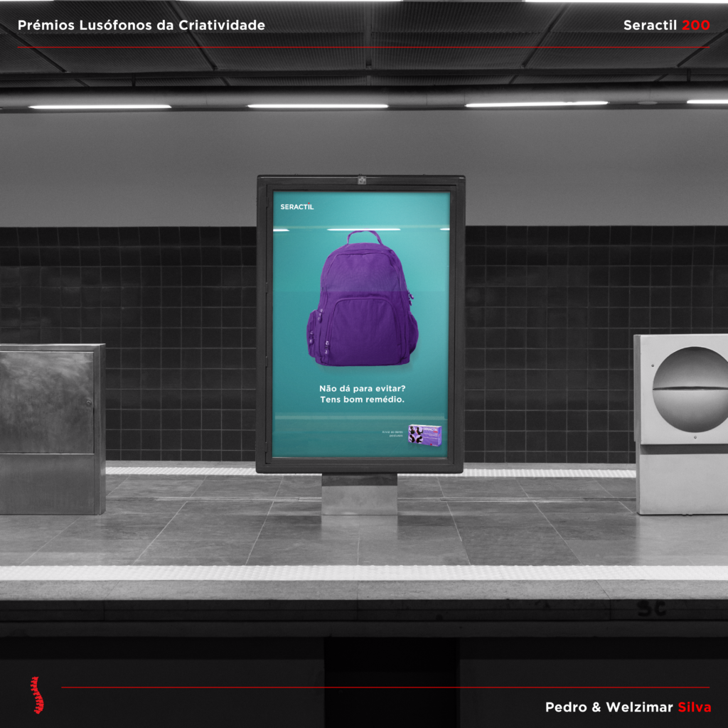Click the "Seractil 200" title text

[x=666, y=26]
